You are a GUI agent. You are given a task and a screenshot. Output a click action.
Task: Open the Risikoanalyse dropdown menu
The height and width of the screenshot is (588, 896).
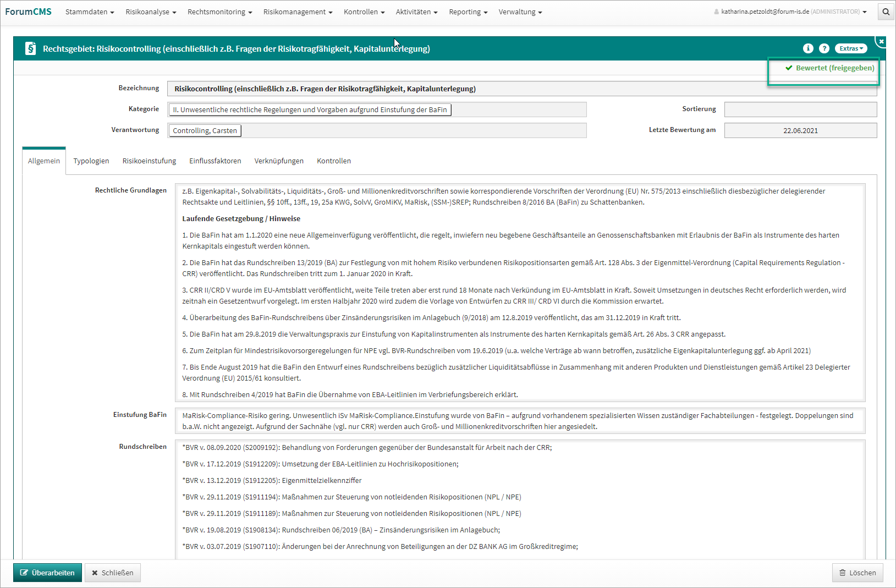pyautogui.click(x=151, y=12)
